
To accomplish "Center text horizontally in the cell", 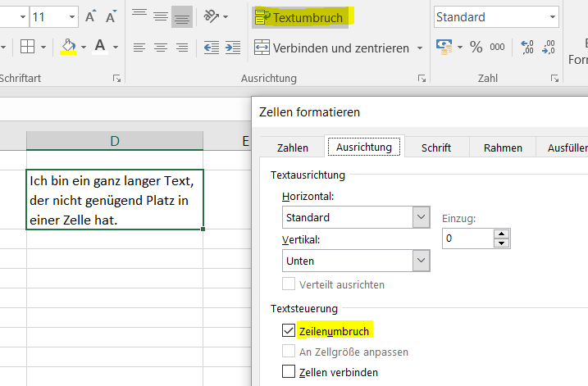I will tap(161, 48).
